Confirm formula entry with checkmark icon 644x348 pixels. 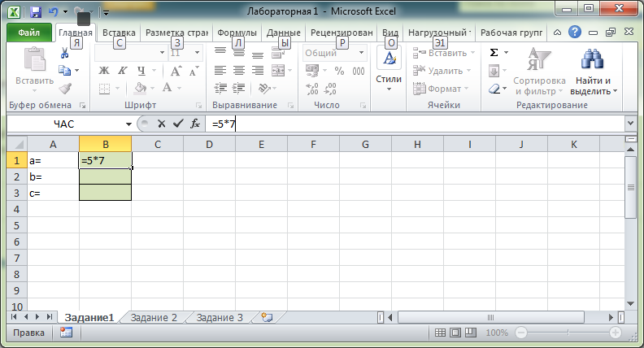tap(178, 124)
